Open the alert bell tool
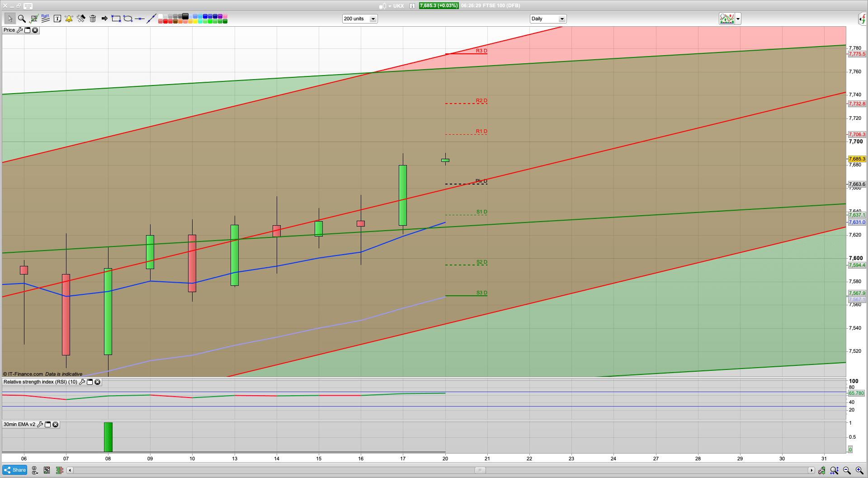Screen dimensions: 868x478 click(69, 19)
